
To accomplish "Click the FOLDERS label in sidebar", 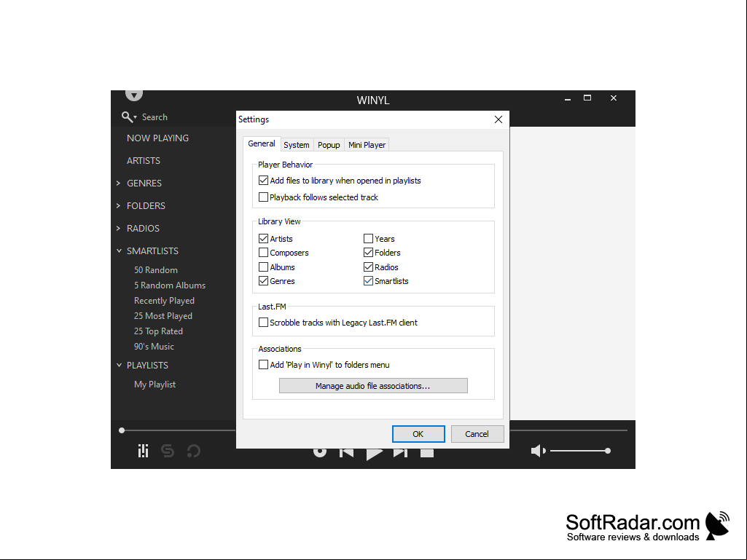I will coord(146,205).
